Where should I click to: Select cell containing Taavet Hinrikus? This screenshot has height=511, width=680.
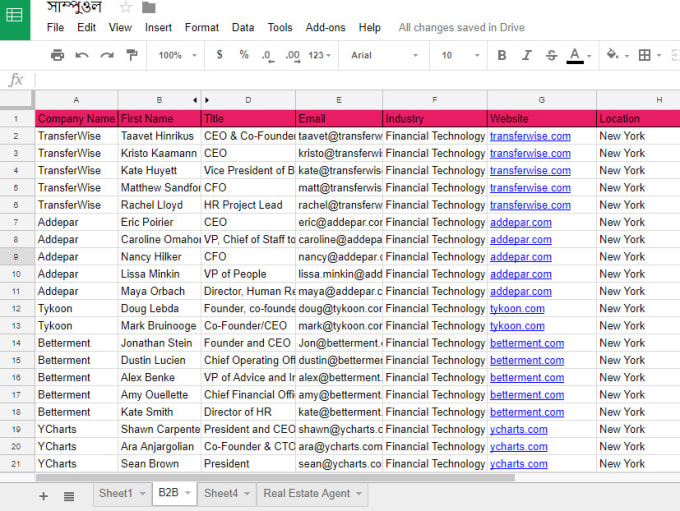tap(160, 136)
